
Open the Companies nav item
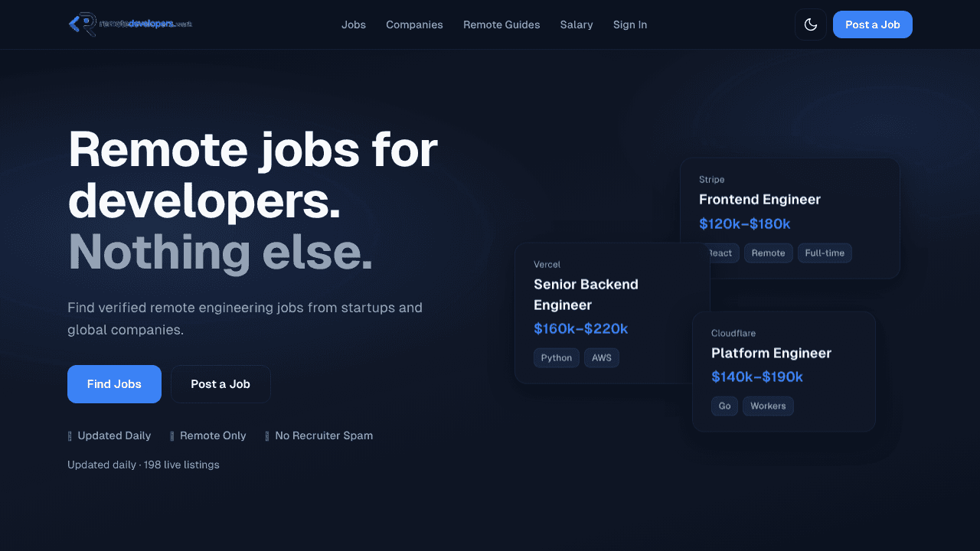pyautogui.click(x=414, y=24)
